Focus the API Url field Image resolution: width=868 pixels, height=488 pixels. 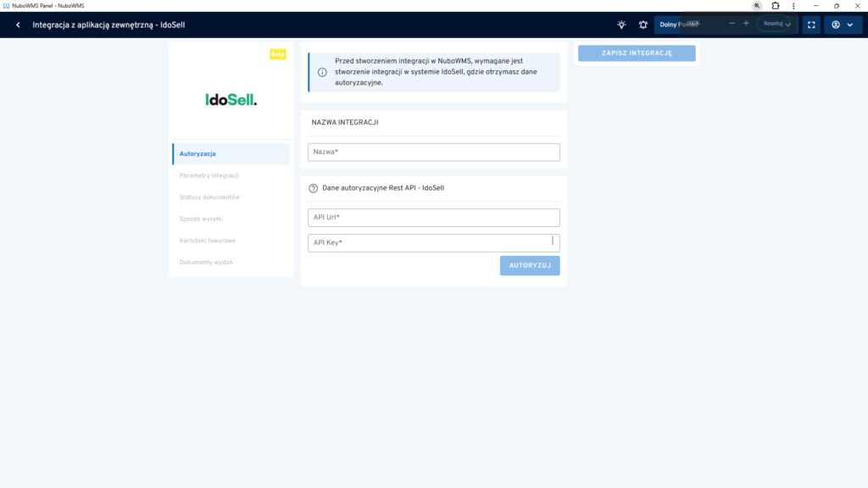(433, 218)
